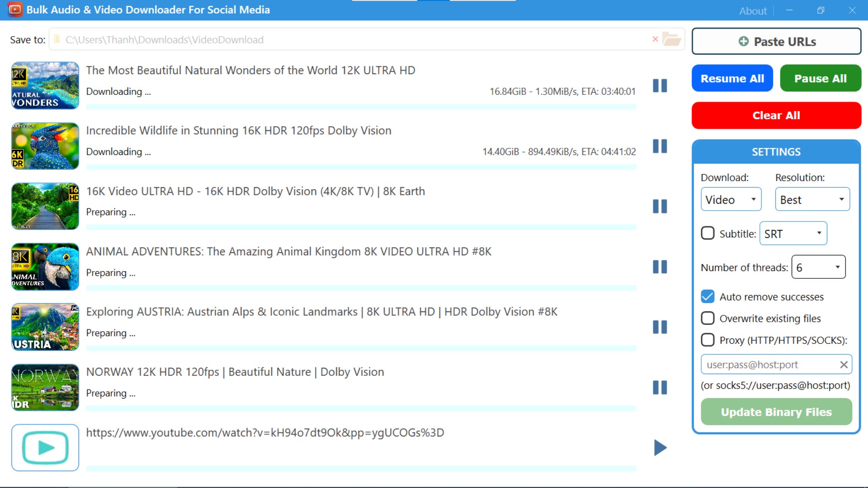This screenshot has height=488, width=868.
Task: Click the proxy user:pass@host:port field
Action: pos(769,365)
